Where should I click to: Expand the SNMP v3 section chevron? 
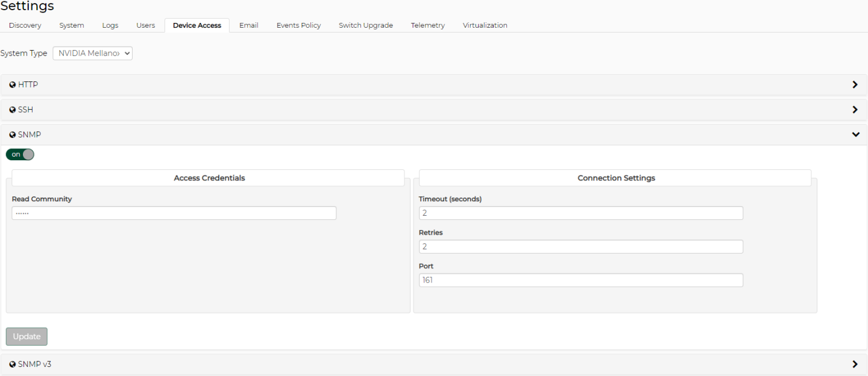tap(855, 365)
